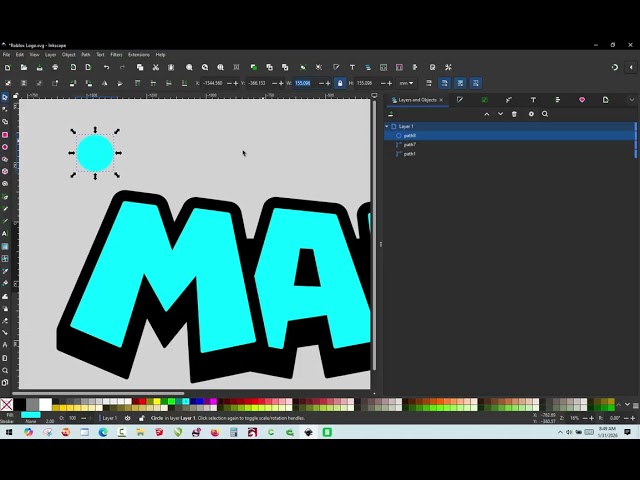Select path7 in the layers list
640x480 pixels.
click(x=510, y=145)
